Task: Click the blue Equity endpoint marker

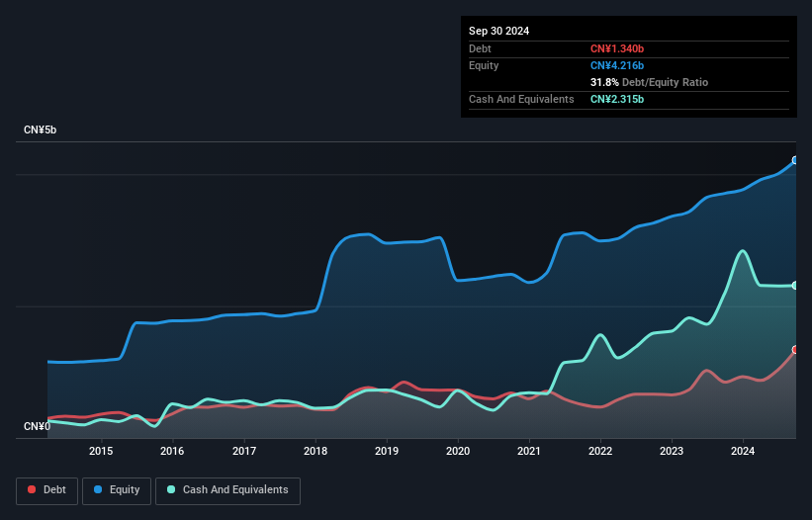Action: (x=795, y=160)
